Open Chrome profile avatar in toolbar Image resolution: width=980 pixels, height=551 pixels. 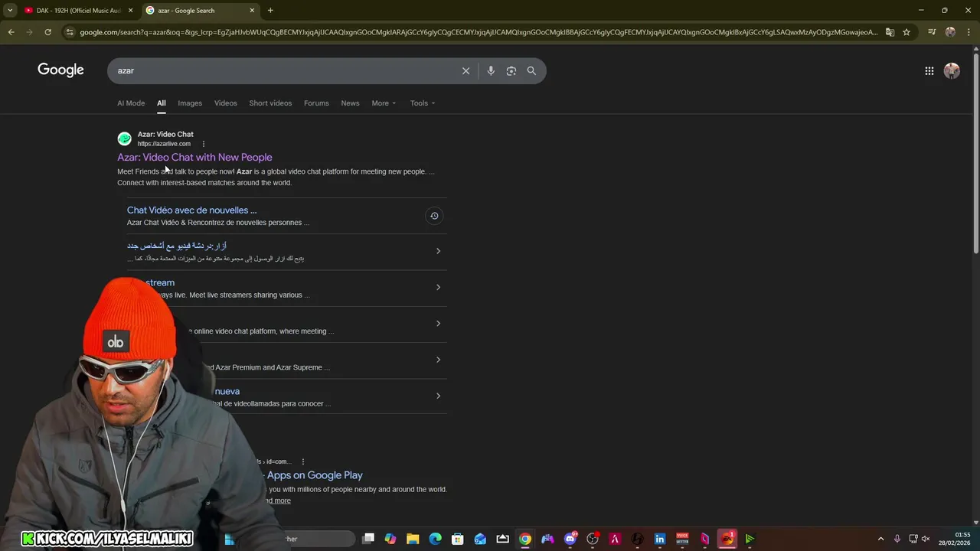(950, 32)
